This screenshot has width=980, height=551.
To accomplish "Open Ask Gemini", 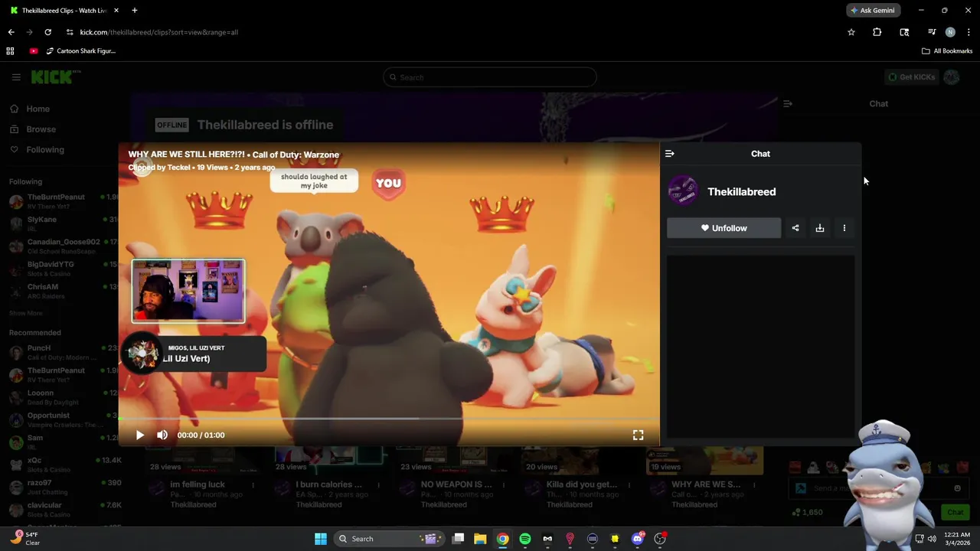I will point(872,10).
